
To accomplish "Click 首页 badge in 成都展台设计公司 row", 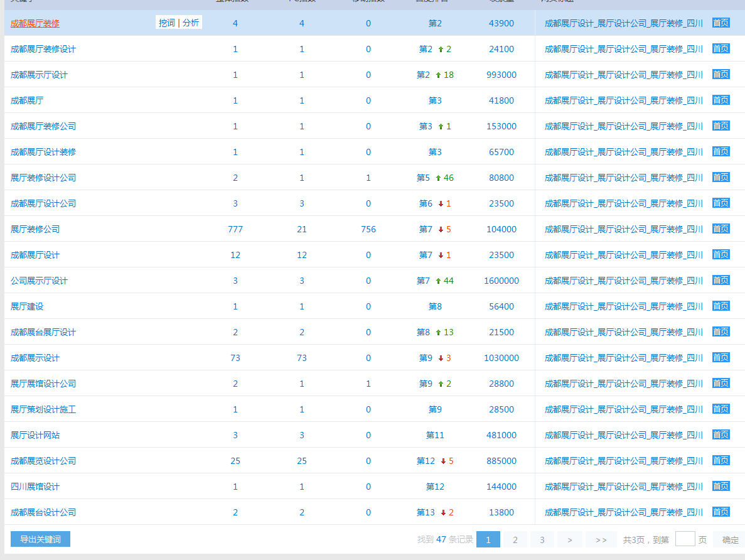I will [721, 512].
